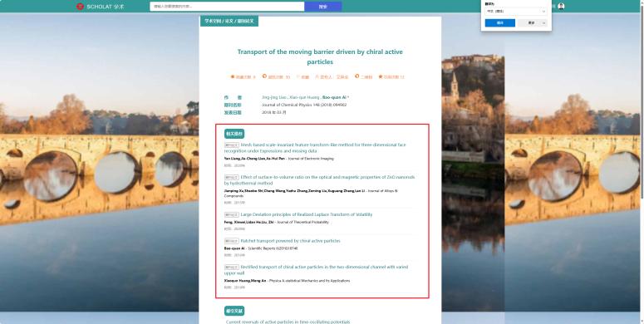
Task: Open Current reversals of active particles reference
Action: (x=288, y=322)
